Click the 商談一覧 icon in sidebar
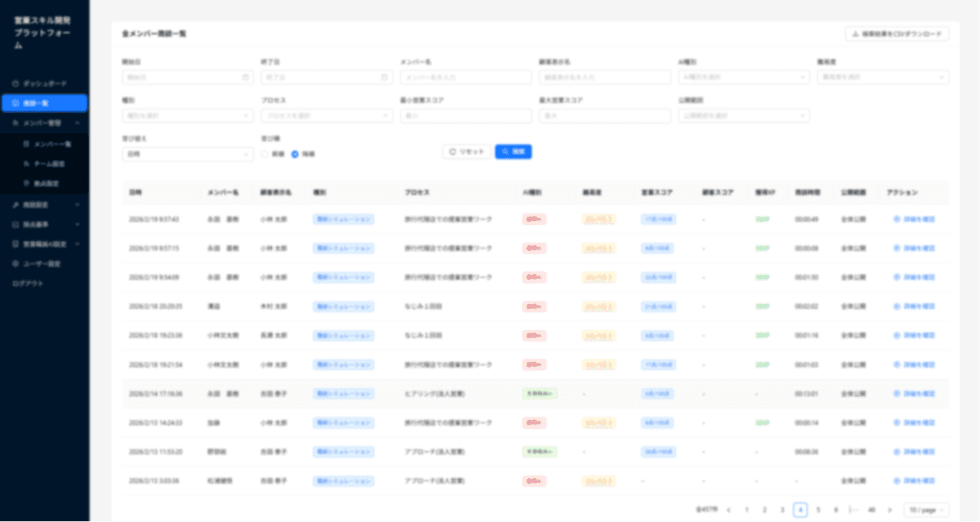980x522 pixels. point(16,103)
